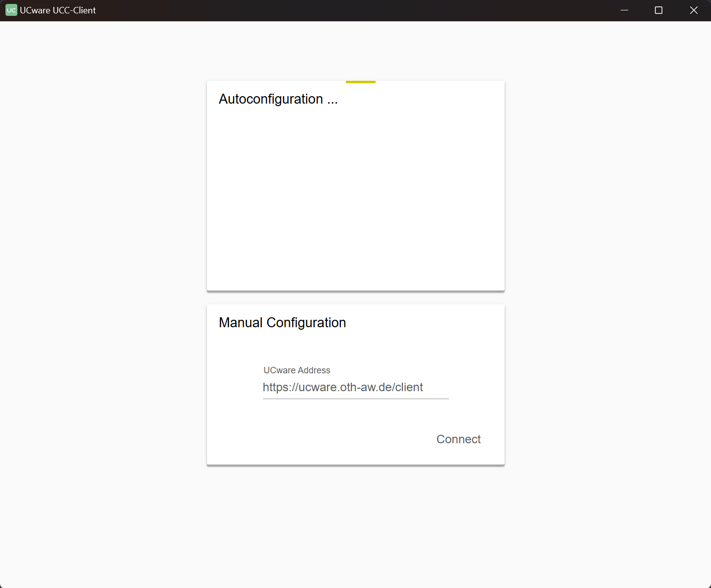
Task: Click the Connect button
Action: click(x=458, y=439)
